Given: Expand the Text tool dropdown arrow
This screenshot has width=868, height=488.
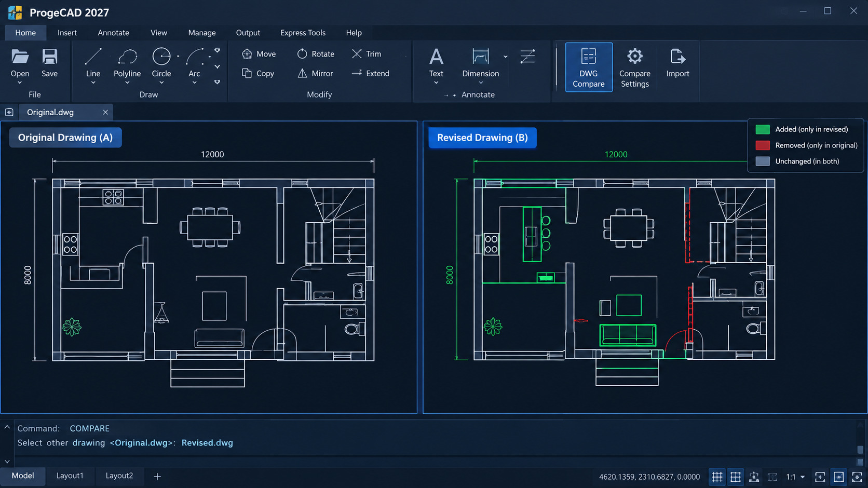Looking at the screenshot, I should (436, 83).
